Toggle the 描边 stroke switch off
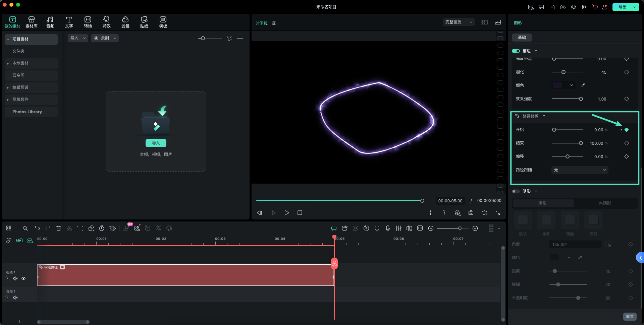This screenshot has width=644, height=325. point(516,51)
